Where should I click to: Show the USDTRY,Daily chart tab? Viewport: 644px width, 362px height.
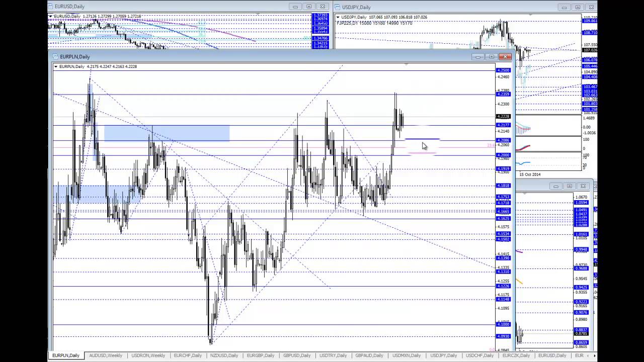333,355
